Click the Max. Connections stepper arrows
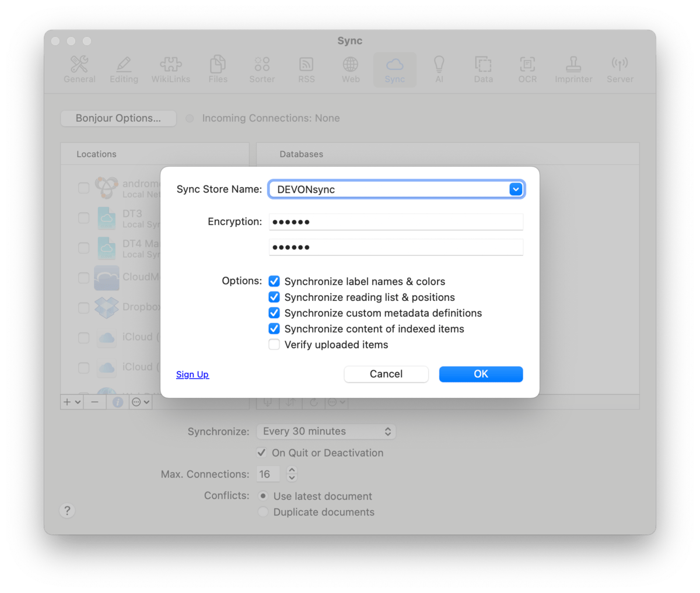Screen dimensions: 700x593 pyautogui.click(x=292, y=474)
